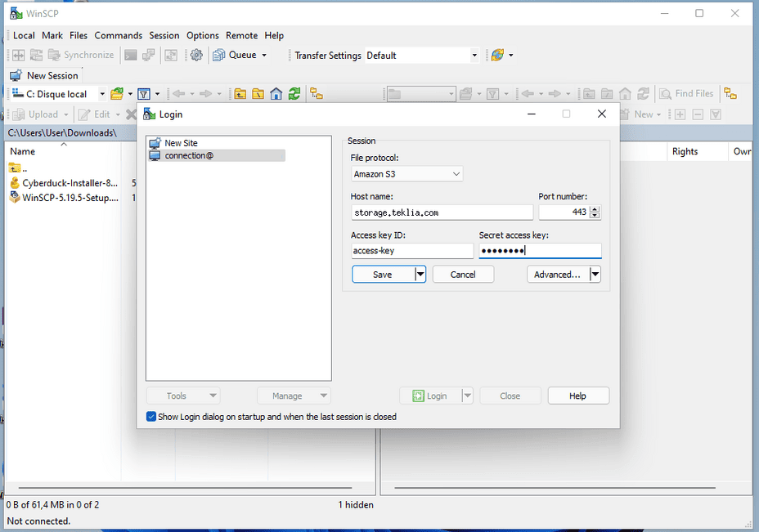
Task: Select the connection@ saved site
Action: (x=217, y=156)
